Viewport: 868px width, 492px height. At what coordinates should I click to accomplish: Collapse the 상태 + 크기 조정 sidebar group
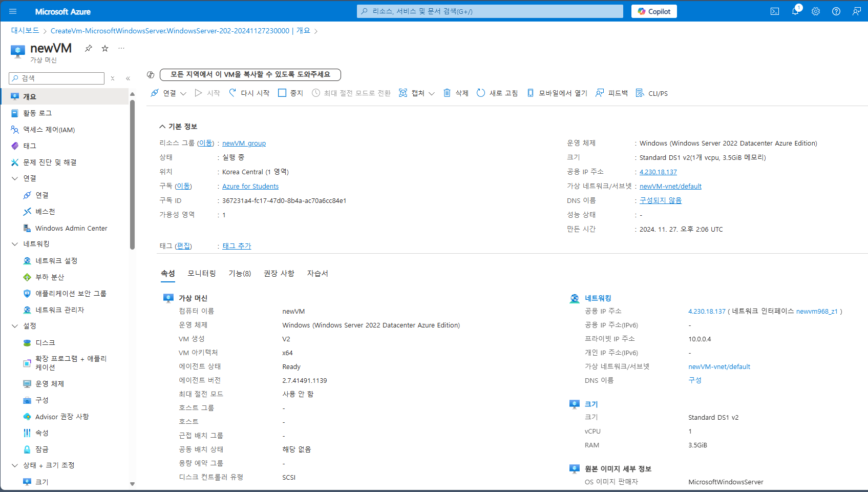click(15, 465)
